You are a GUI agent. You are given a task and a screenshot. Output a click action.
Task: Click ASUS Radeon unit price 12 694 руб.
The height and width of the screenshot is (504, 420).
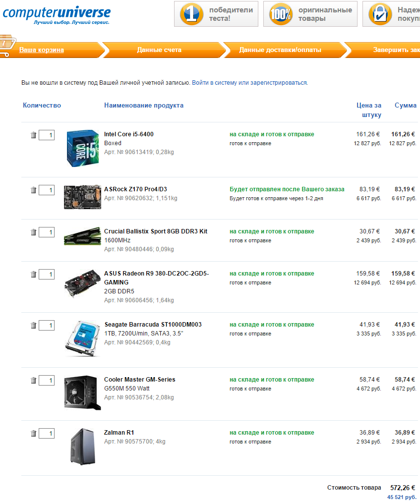tap(367, 282)
